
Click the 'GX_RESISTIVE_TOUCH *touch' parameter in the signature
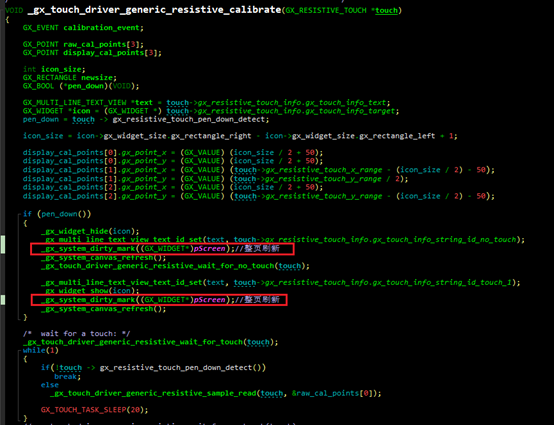(x=342, y=11)
